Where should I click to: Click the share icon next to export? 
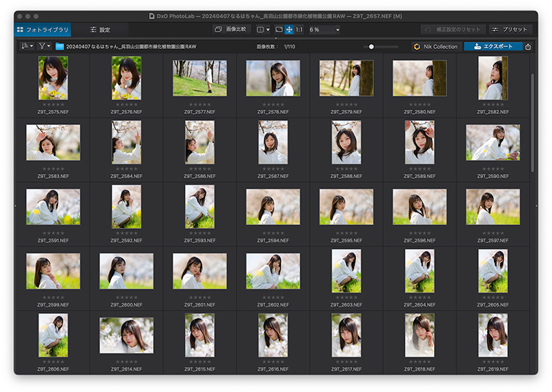tap(528, 46)
